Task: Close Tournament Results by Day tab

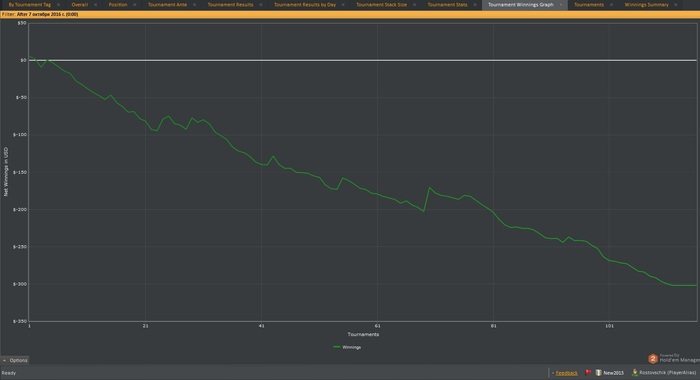Action: pyautogui.click(x=343, y=5)
